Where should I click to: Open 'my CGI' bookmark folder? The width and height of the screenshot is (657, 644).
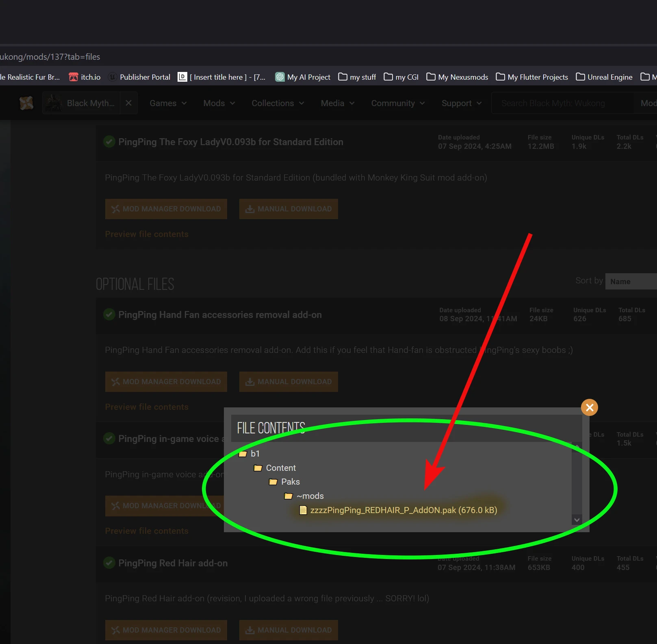(x=401, y=77)
